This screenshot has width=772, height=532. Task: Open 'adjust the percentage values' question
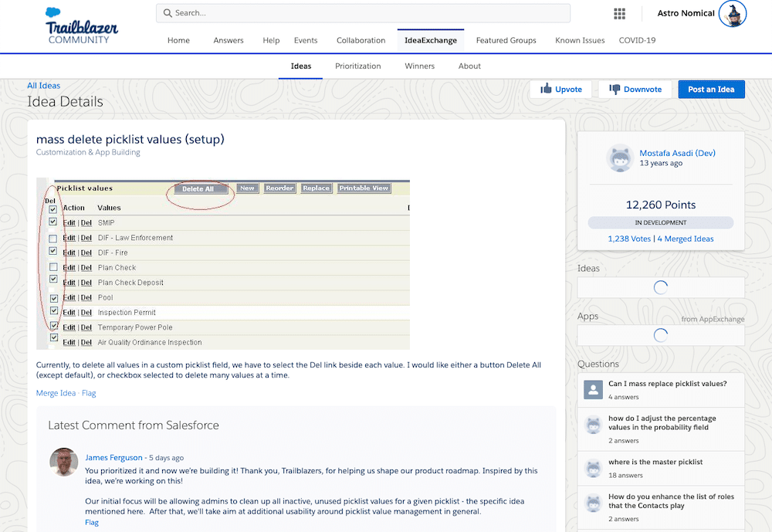point(662,422)
